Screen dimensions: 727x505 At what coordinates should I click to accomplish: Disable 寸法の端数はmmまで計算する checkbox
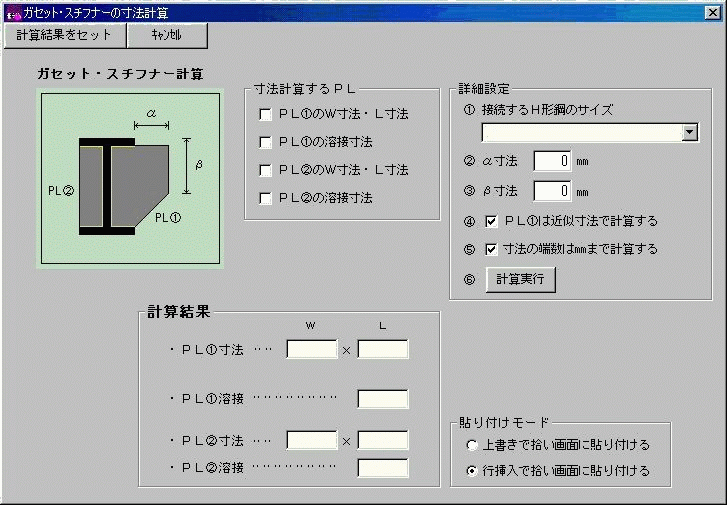pos(491,249)
